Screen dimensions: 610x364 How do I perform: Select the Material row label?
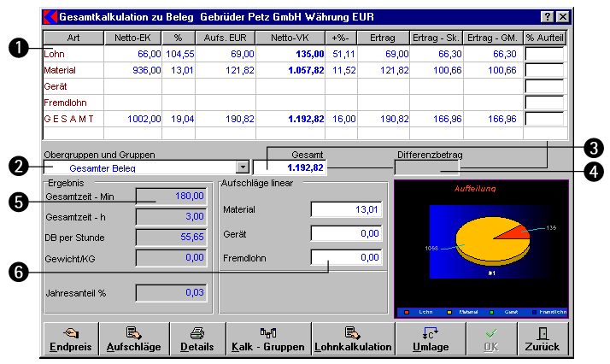(x=60, y=70)
